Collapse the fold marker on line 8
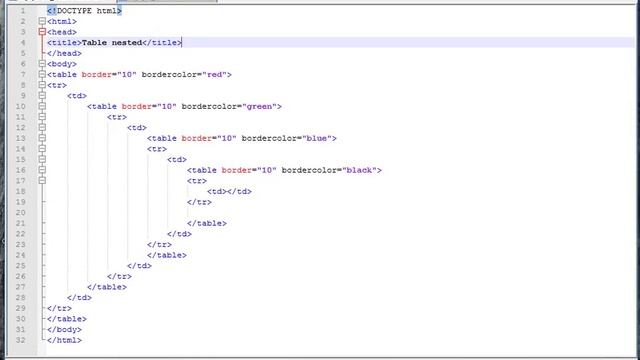This screenshot has width=640, height=360. point(42,85)
